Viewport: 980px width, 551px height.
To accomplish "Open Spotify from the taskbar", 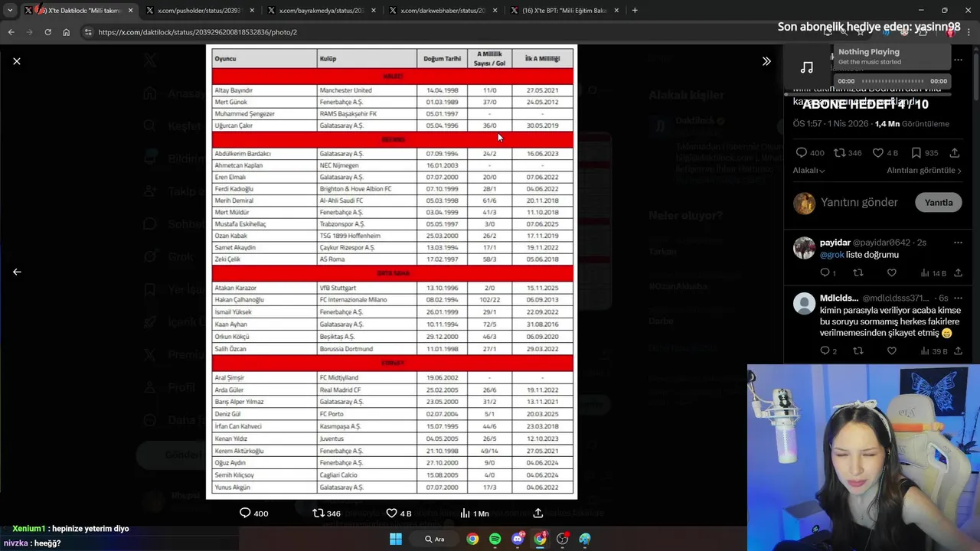I will click(x=495, y=539).
